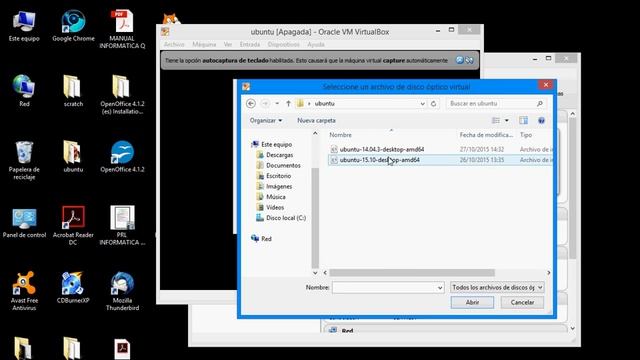The image size is (640, 360).
Task: Click the Abrir button
Action: click(472, 302)
